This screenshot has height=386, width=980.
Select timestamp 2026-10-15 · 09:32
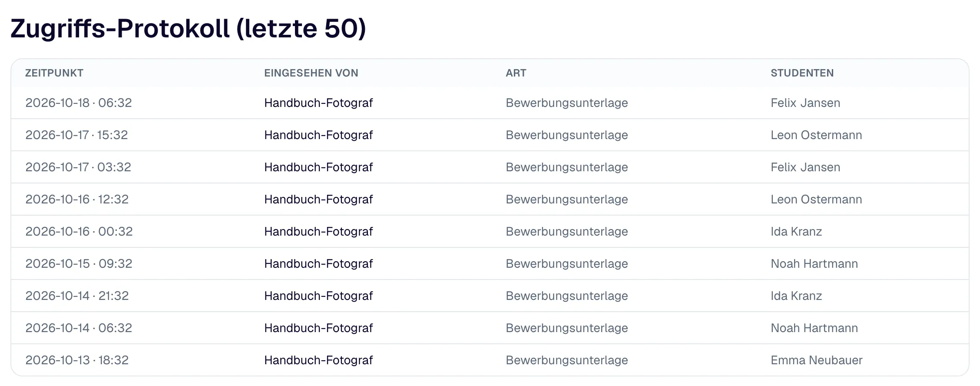79,264
